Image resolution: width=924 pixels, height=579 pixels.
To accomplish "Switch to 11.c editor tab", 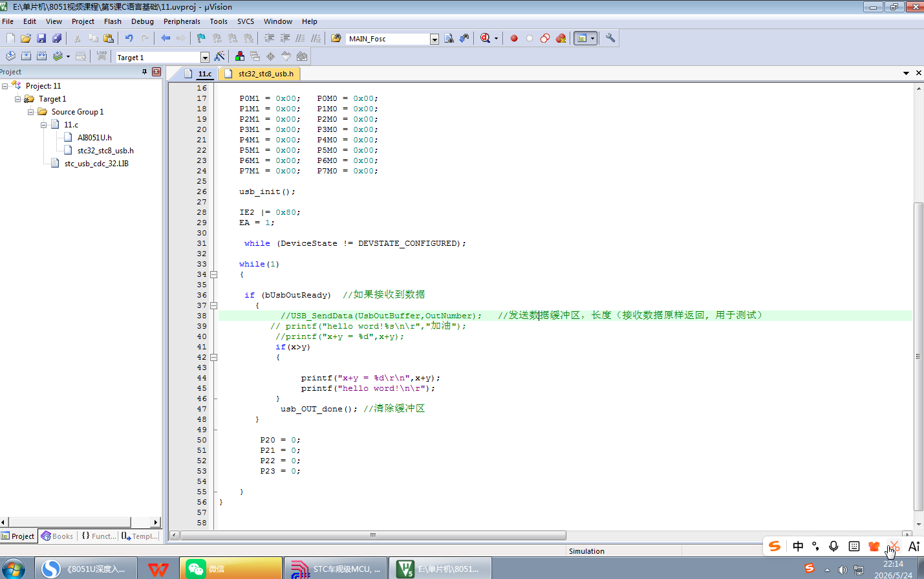I will point(200,74).
